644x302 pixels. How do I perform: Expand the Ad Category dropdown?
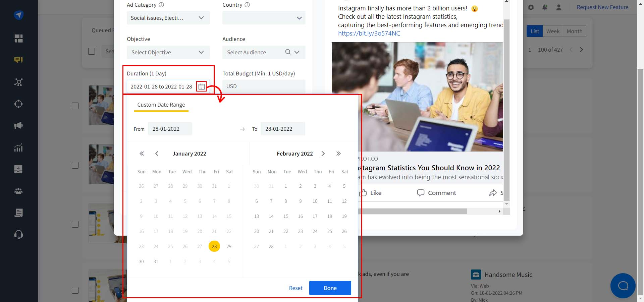[x=168, y=18]
